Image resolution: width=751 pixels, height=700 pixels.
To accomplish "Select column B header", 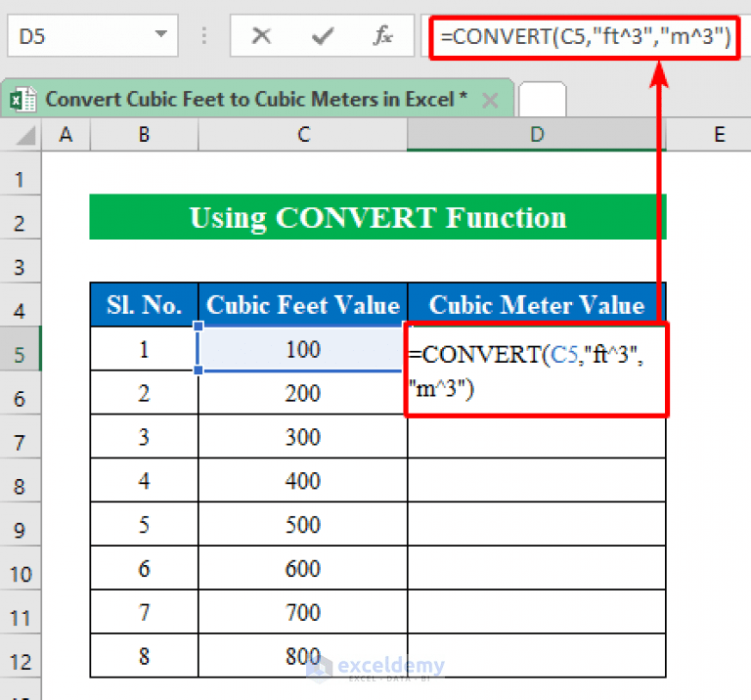I will click(144, 135).
